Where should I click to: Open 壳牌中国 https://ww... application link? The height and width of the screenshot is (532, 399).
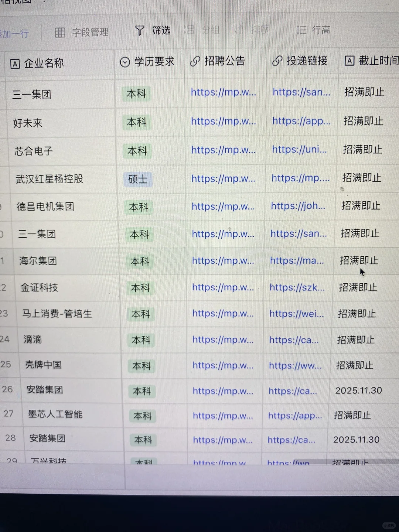tap(295, 365)
